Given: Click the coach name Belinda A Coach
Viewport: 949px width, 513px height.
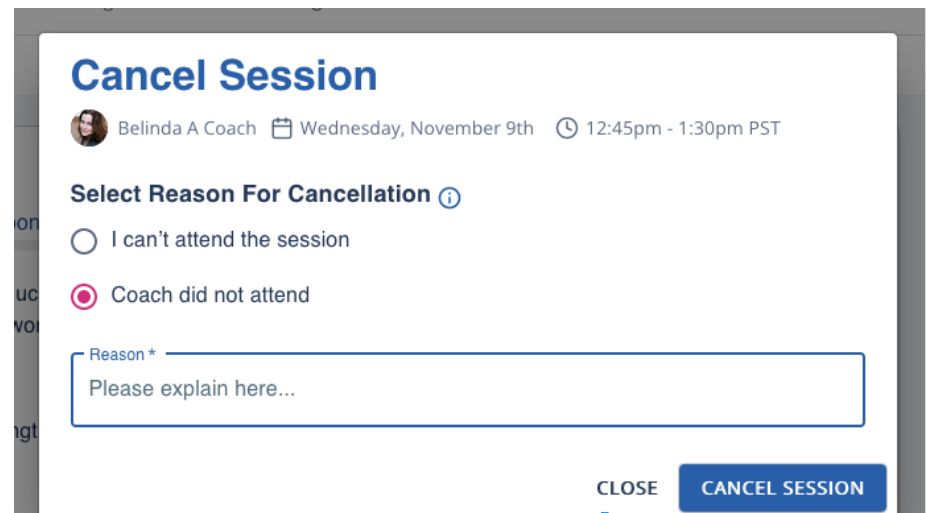Looking at the screenshot, I should point(187,129).
